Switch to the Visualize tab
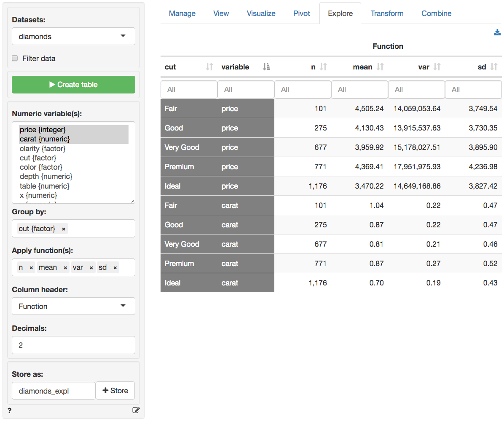504x421 pixels. pyautogui.click(x=261, y=13)
